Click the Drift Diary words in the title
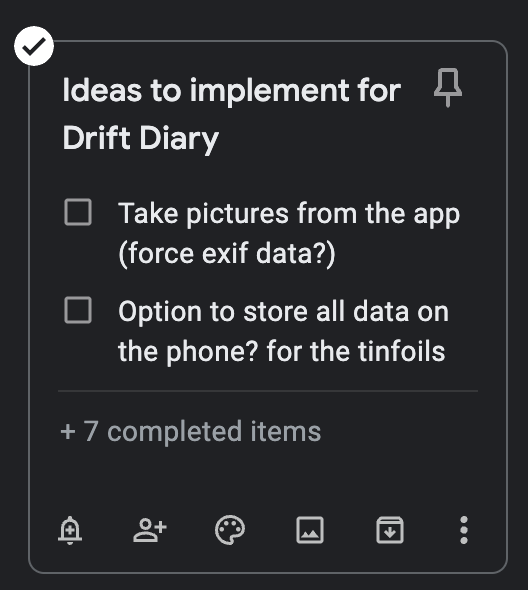528x590 pixels. click(140, 139)
